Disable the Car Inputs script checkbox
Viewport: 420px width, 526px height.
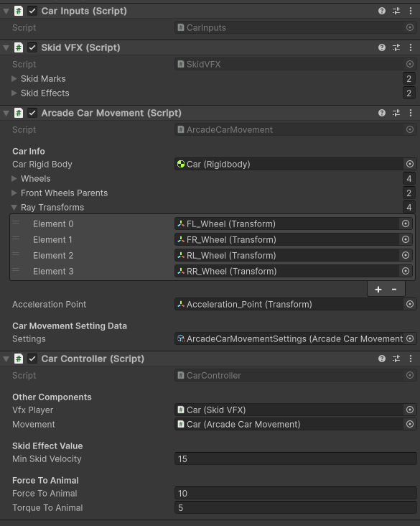pyautogui.click(x=32, y=11)
